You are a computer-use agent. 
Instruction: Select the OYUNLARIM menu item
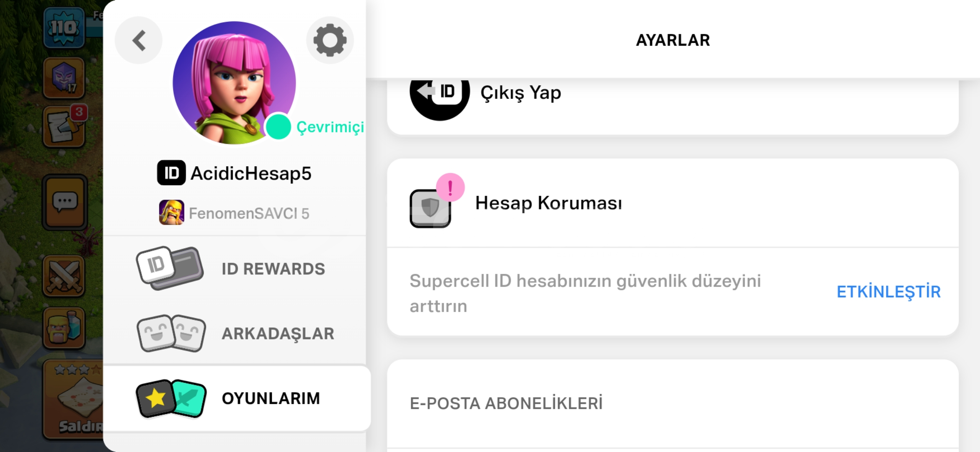[237, 398]
